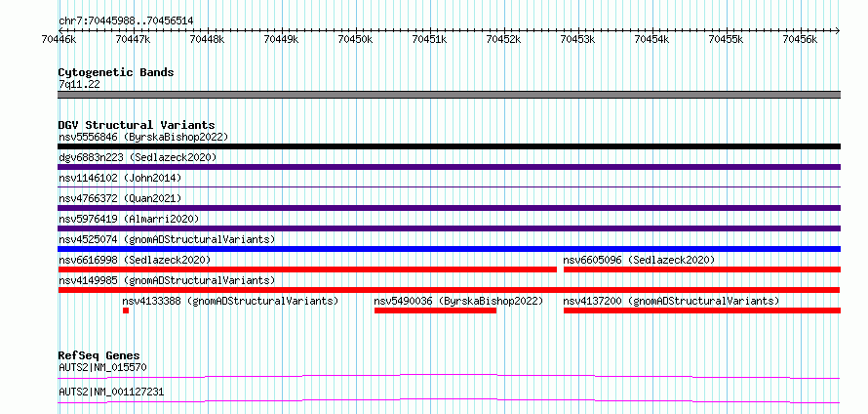This screenshot has width=868, height=414.
Task: Click the purple nsv4766372 variant bar
Action: [450, 208]
